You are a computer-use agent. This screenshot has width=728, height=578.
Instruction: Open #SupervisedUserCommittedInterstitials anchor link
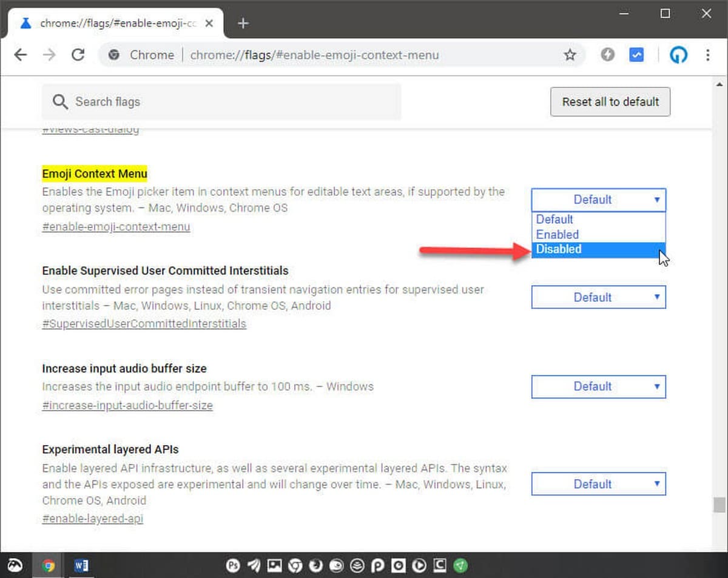point(144,324)
